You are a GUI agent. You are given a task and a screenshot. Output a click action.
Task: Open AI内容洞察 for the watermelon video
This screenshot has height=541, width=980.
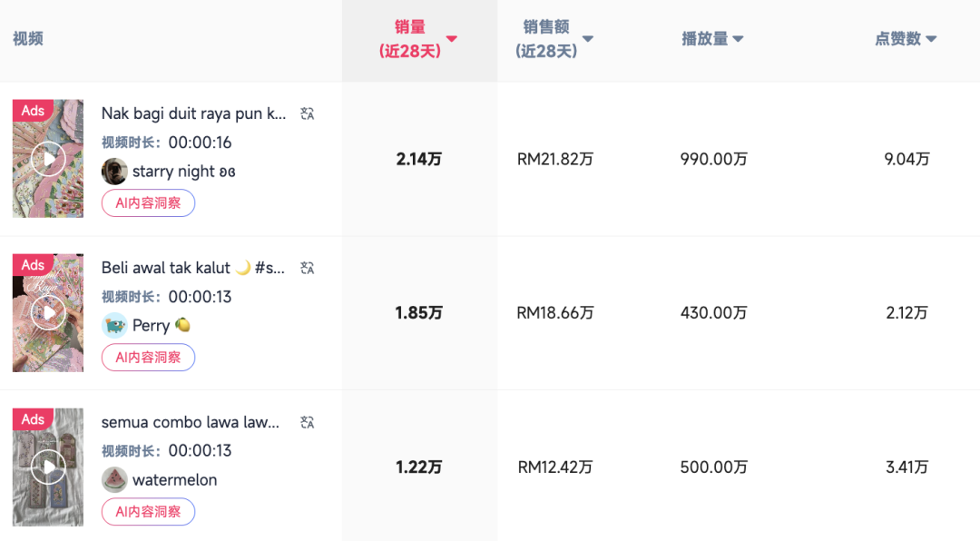coord(148,511)
